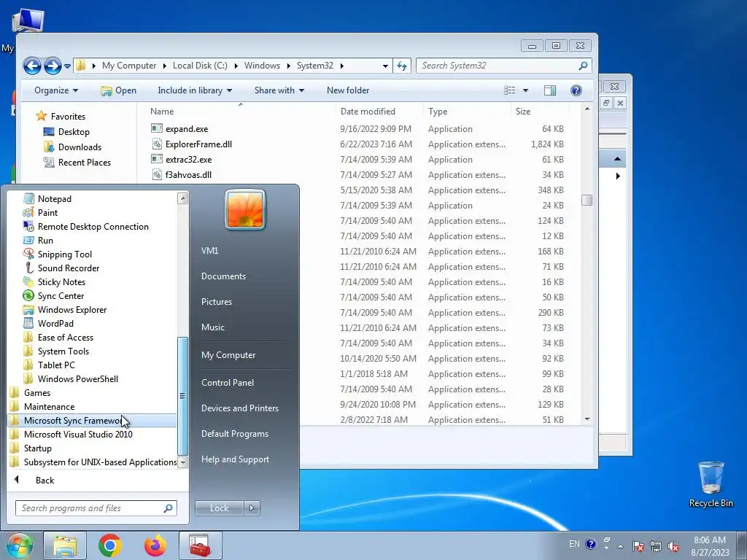Open the Include in library dropdown
The image size is (747, 560).
195,90
